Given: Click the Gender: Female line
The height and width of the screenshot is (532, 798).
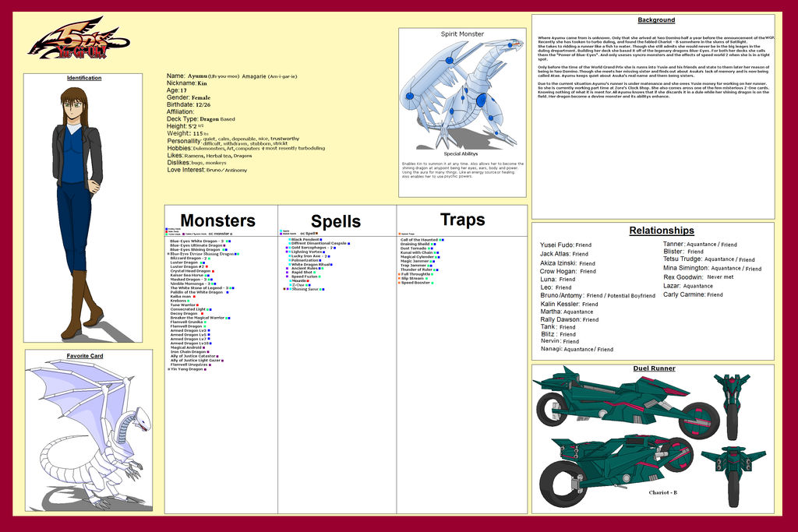Looking at the screenshot, I should coord(189,97).
